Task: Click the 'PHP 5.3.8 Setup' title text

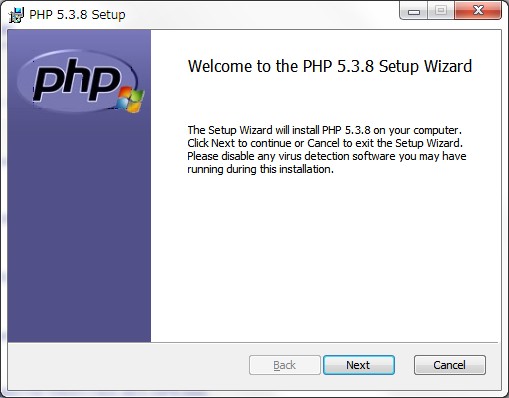Action: (77, 15)
